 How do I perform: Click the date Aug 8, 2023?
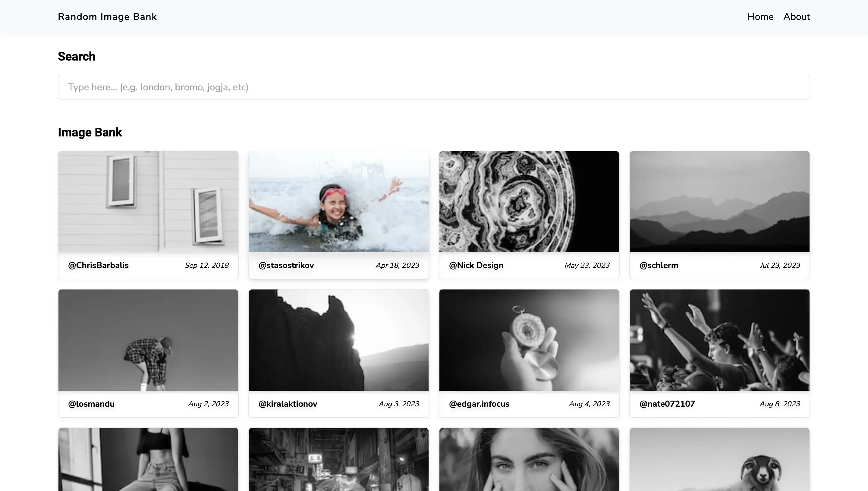[780, 404]
